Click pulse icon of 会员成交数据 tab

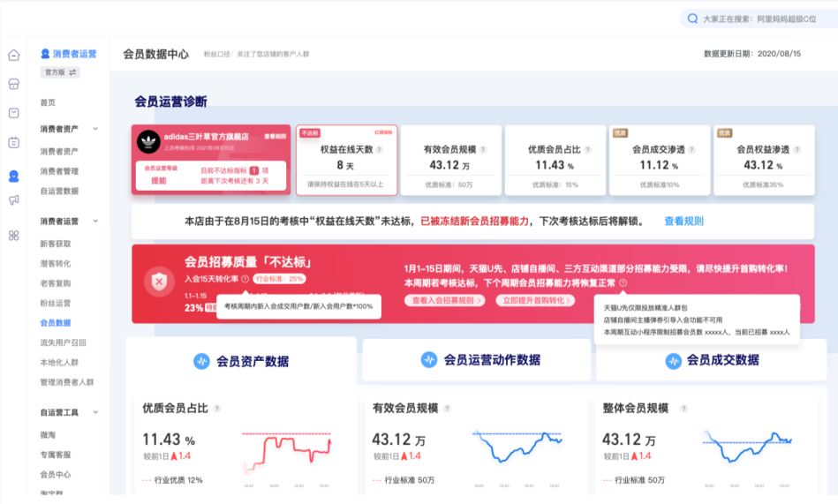click(x=673, y=361)
